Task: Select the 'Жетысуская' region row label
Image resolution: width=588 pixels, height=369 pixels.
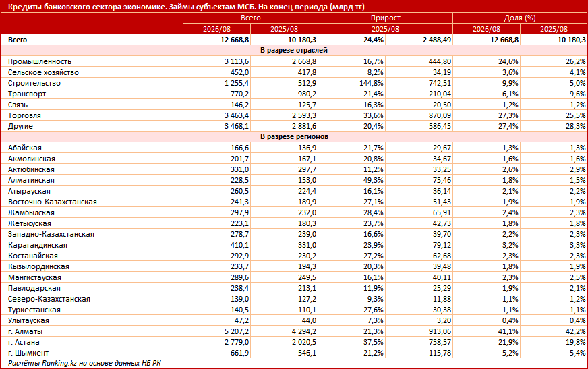Action: [29, 223]
